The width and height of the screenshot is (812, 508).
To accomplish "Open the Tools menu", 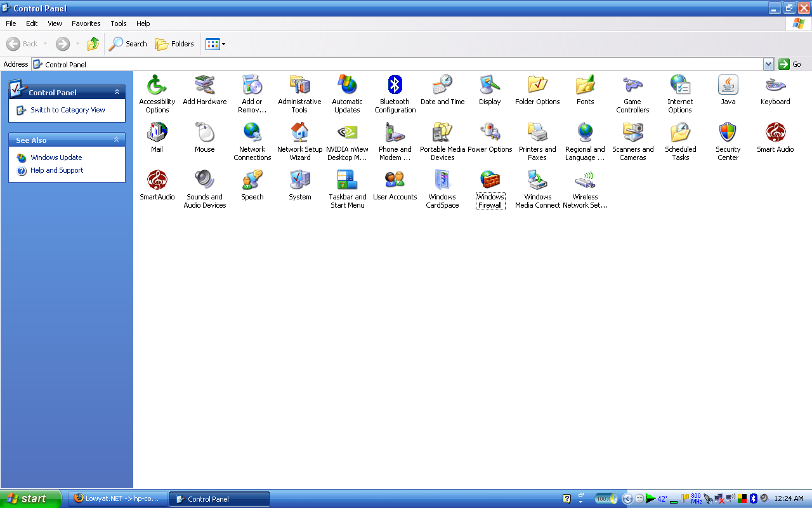I will (119, 23).
